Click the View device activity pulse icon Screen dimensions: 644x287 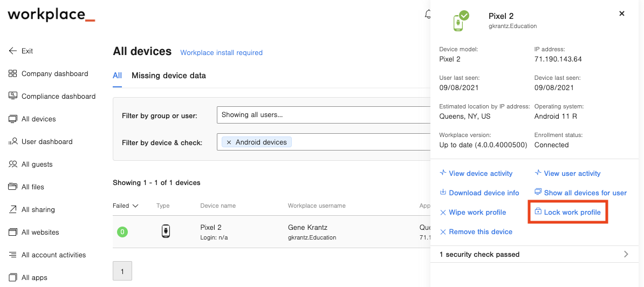pos(443,173)
